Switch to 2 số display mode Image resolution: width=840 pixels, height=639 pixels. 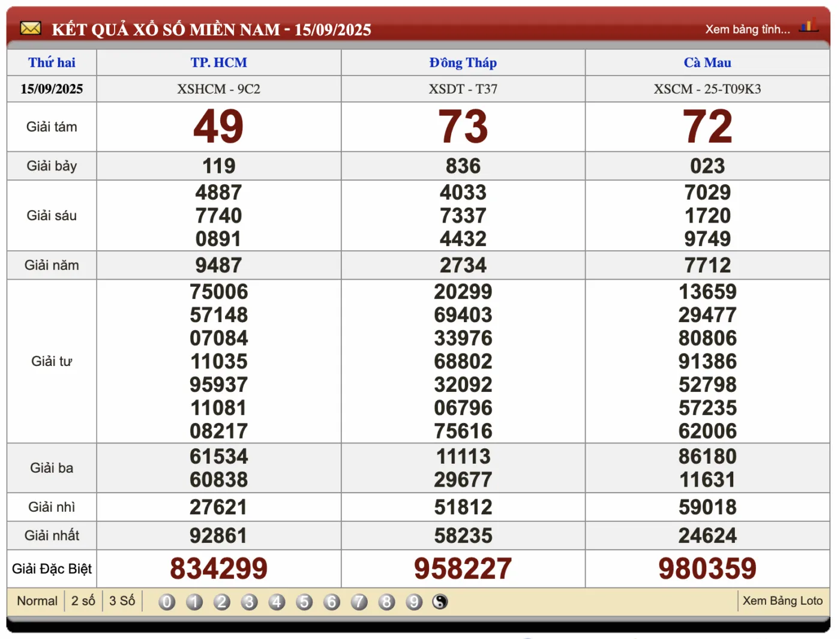pos(83,601)
